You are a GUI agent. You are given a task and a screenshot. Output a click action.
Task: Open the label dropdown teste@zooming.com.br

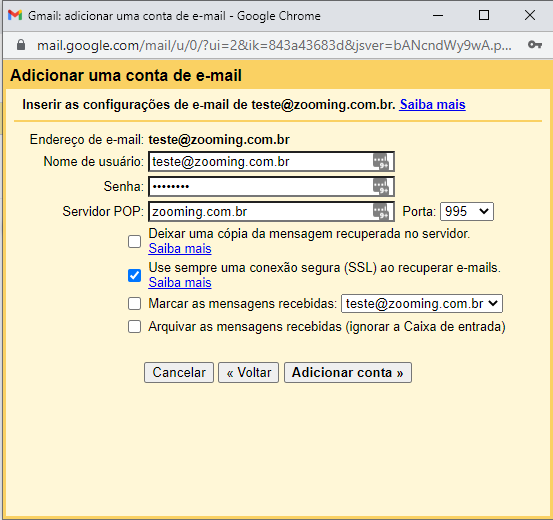click(x=422, y=303)
